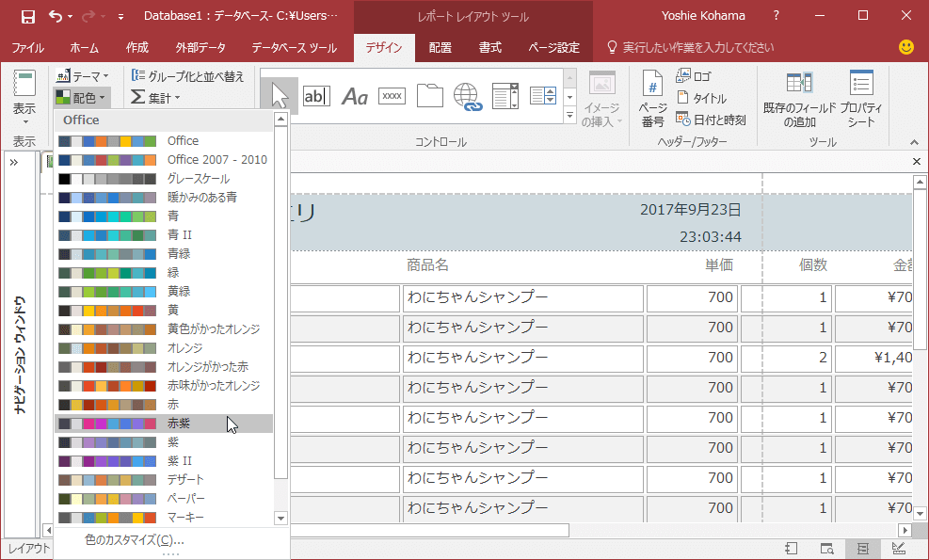Screen dimensions: 929x560
Task: Choose the 赤紫 color scheme
Action: click(x=164, y=424)
